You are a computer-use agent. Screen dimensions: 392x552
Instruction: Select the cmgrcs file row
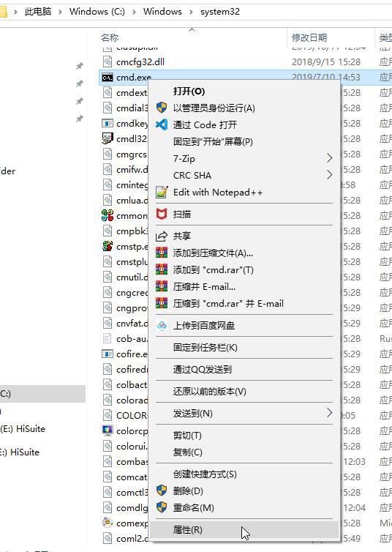click(125, 154)
